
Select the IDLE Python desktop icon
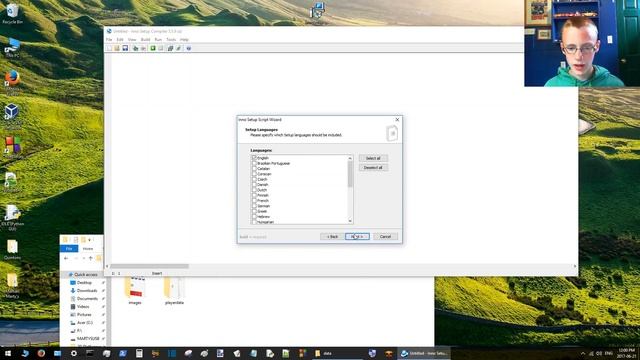click(12, 218)
